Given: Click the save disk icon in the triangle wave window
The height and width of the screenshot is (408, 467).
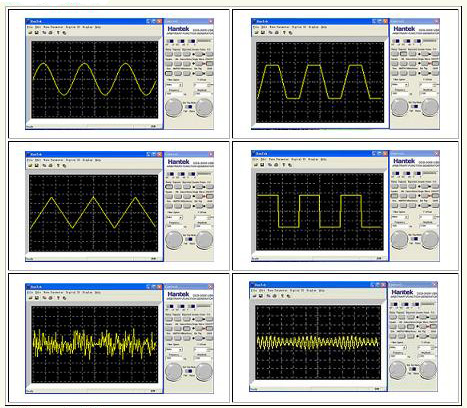Looking at the screenshot, I should click(37, 165).
